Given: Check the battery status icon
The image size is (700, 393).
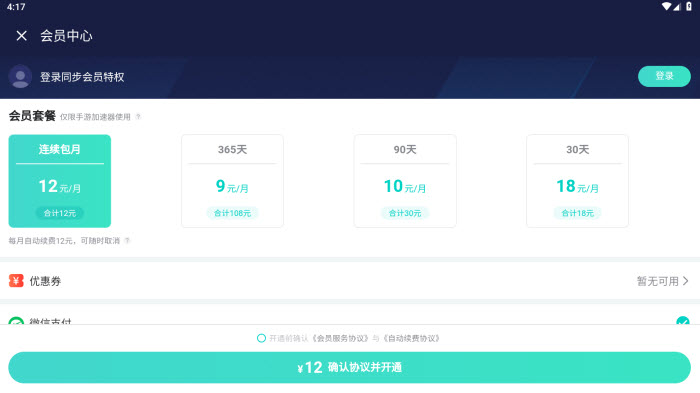Looking at the screenshot, I should coord(689,6).
